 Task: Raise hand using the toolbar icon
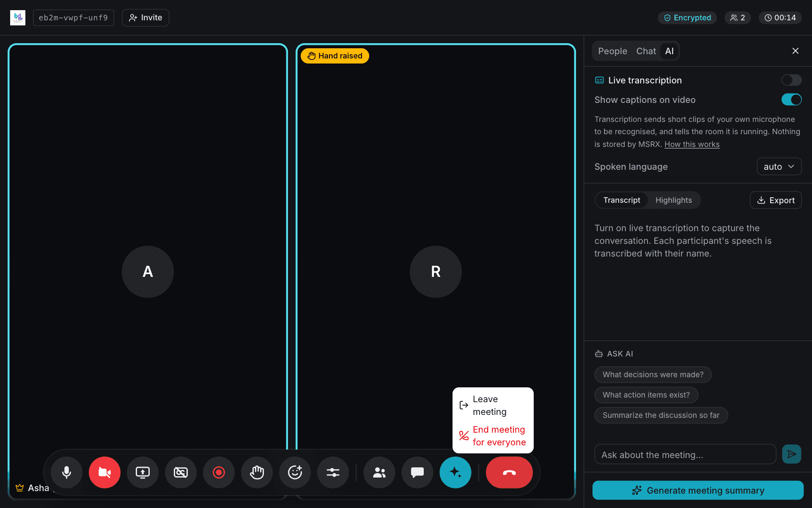point(257,472)
